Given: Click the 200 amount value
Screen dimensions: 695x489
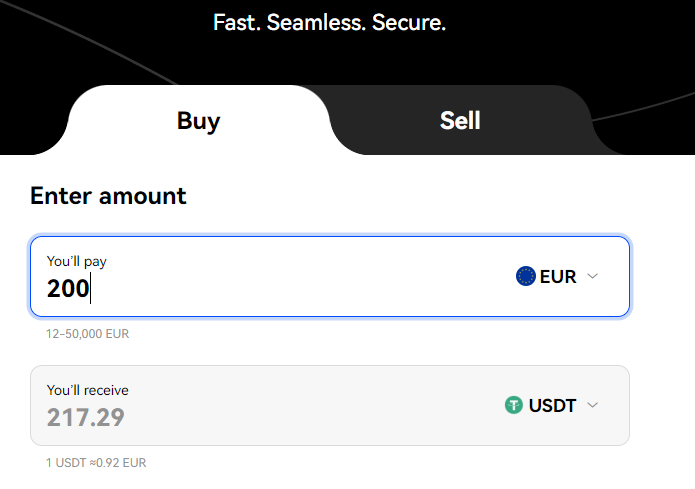Looking at the screenshot, I should pyautogui.click(x=68, y=289).
